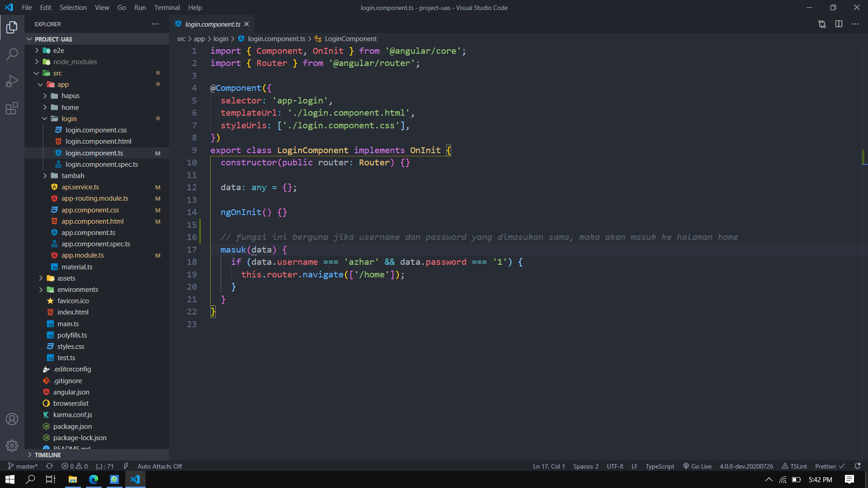The height and width of the screenshot is (488, 868).
Task: Open app-routing.module.ts in explorer
Action: [x=95, y=198]
